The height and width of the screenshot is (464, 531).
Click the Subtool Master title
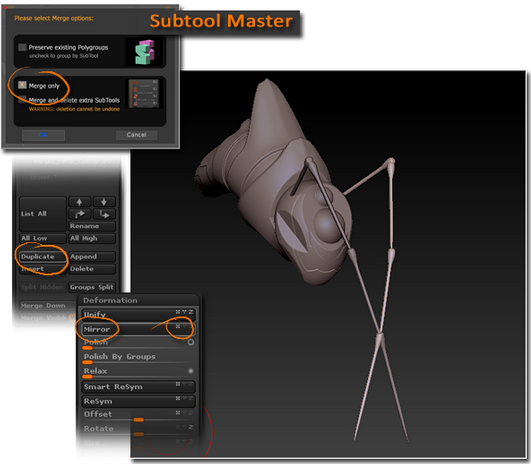click(221, 21)
